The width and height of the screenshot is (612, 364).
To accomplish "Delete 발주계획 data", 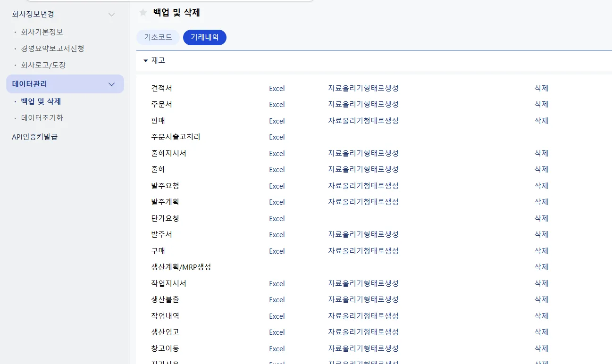I will [541, 202].
